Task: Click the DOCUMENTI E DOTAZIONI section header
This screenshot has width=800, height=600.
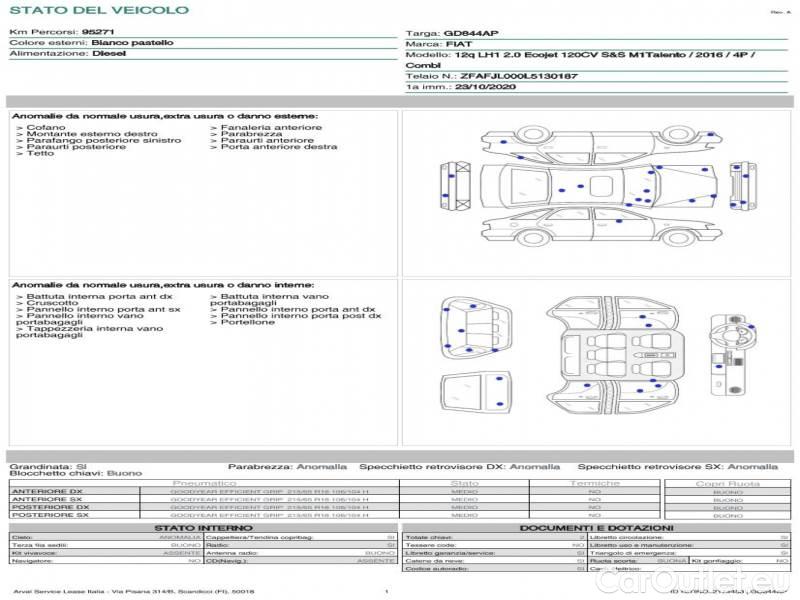Action: click(596, 527)
